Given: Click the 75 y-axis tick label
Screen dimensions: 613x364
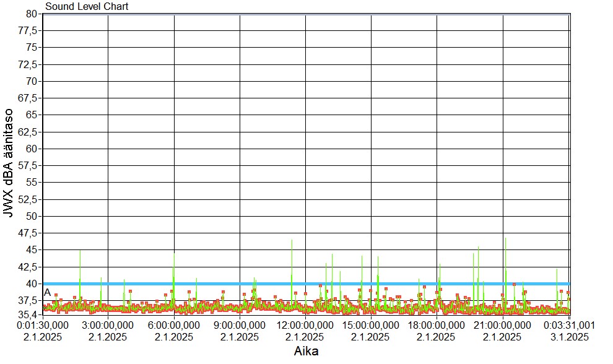Looking at the screenshot, I should point(32,47).
